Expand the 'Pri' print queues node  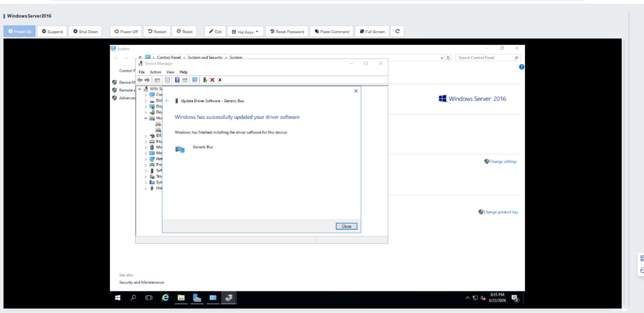point(146,165)
